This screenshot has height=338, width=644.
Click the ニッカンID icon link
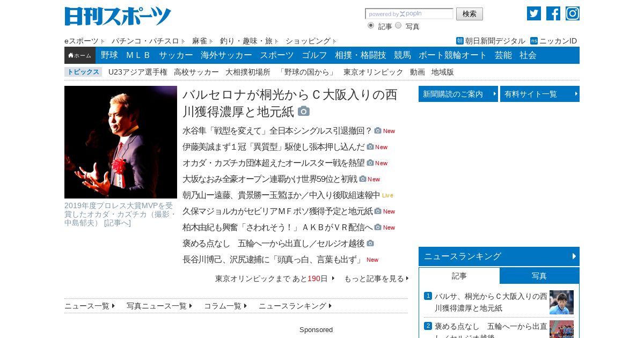point(553,41)
